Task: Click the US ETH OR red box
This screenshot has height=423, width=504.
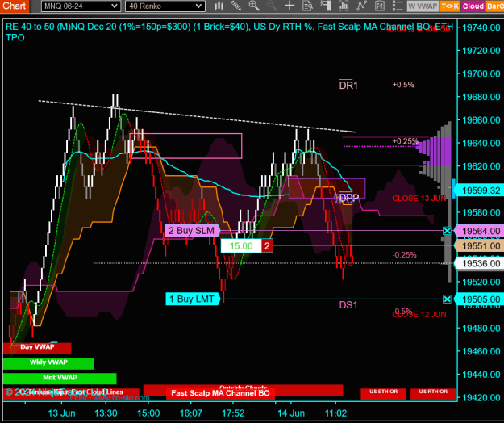Action: pos(384,394)
